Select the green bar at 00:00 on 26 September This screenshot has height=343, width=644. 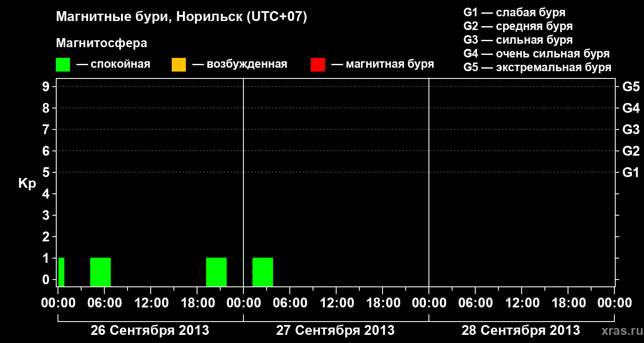[61, 272]
